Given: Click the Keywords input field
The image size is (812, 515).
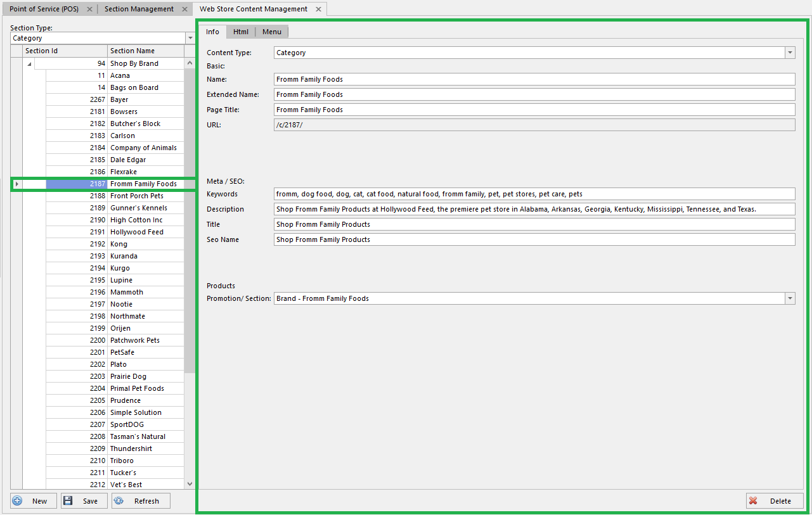Looking at the screenshot, I should tap(534, 194).
